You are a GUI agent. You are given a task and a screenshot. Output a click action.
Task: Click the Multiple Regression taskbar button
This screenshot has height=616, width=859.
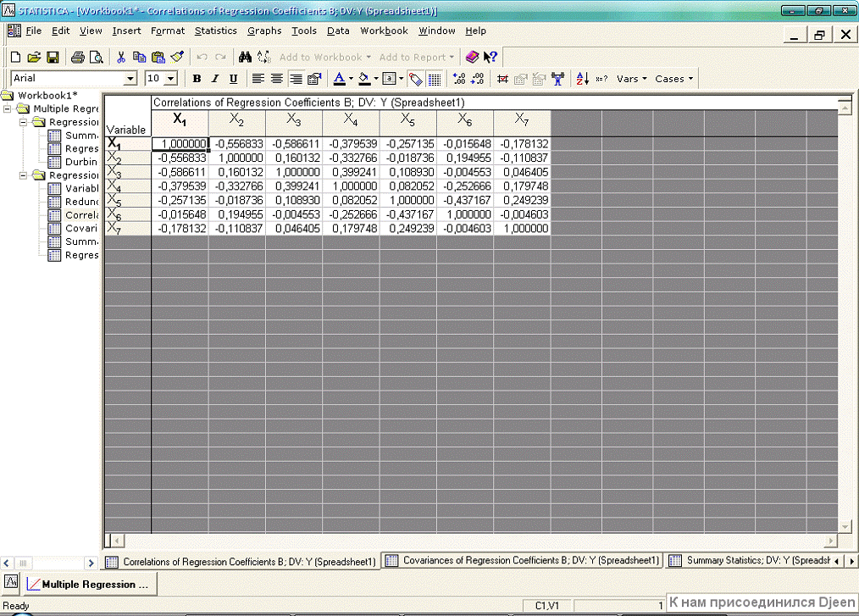[88, 584]
